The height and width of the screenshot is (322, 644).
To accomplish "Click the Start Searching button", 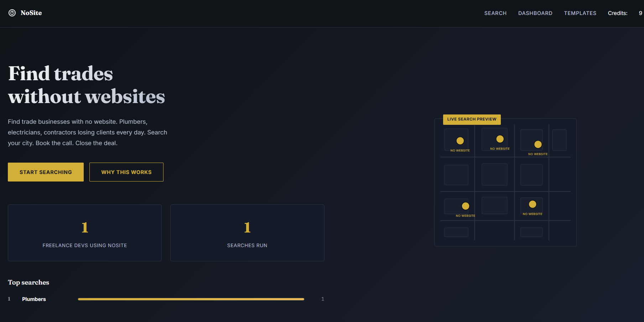I will coord(46,172).
